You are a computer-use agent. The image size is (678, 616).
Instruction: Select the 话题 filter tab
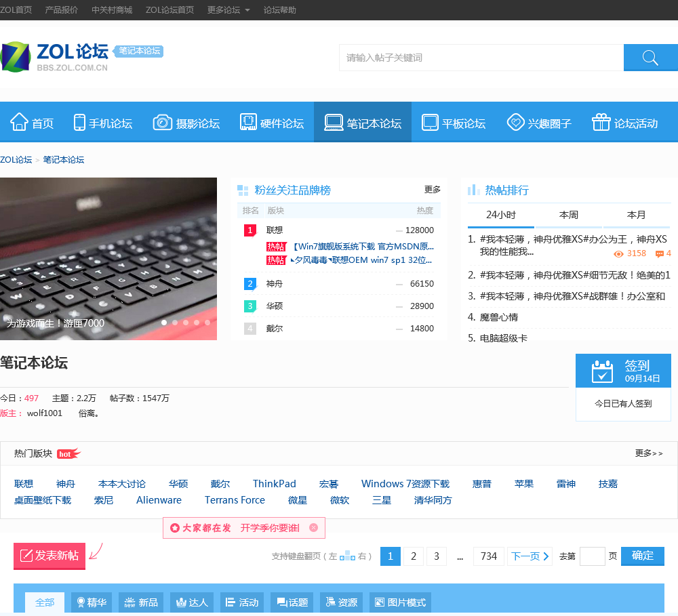tap(292, 602)
